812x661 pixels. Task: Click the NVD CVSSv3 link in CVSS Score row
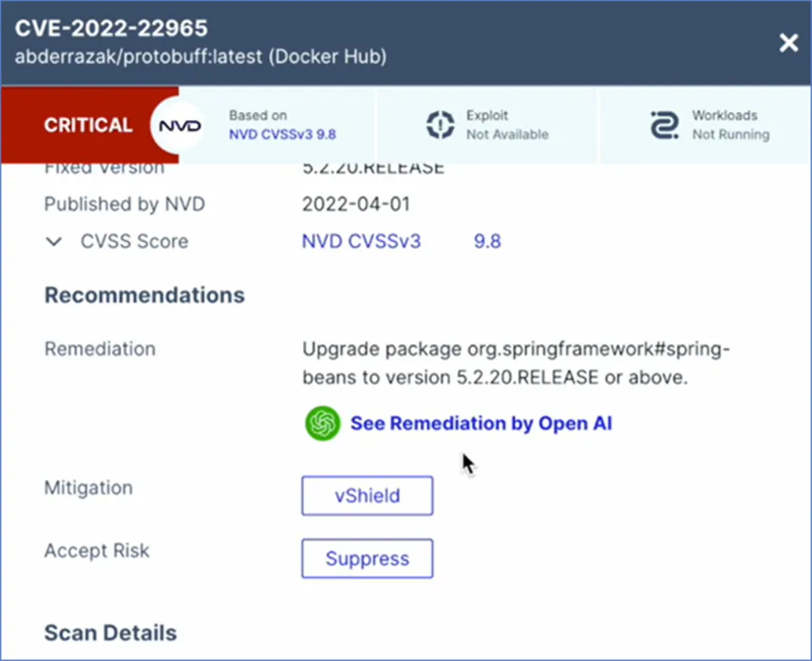coord(362,241)
